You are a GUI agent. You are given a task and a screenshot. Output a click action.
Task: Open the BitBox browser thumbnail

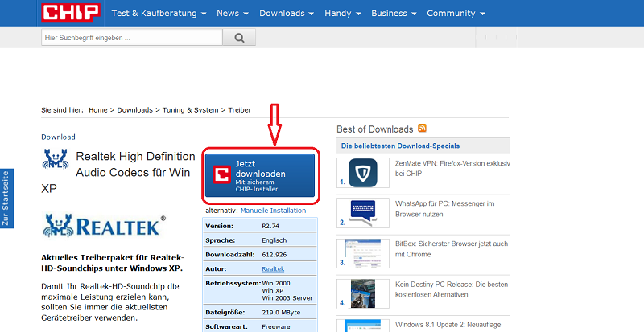click(363, 253)
